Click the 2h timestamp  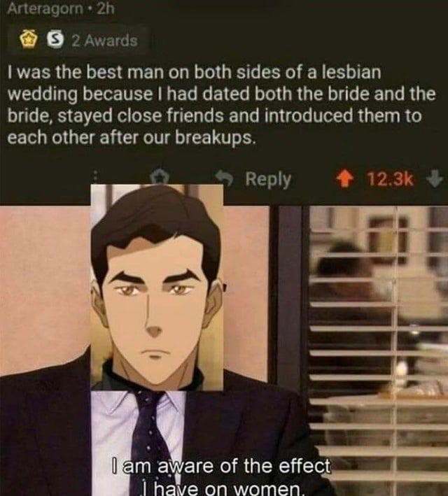(106, 9)
